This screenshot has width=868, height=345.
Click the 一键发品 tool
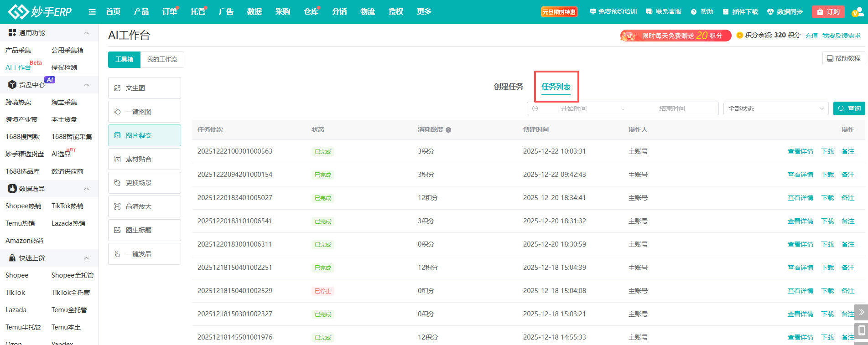point(144,254)
